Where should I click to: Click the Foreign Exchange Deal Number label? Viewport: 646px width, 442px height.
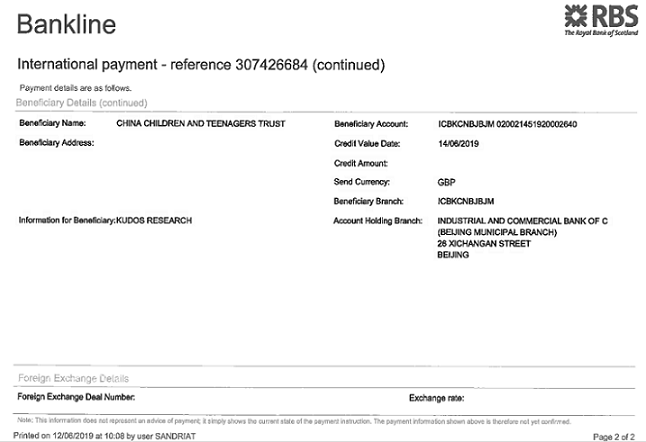tap(76, 397)
